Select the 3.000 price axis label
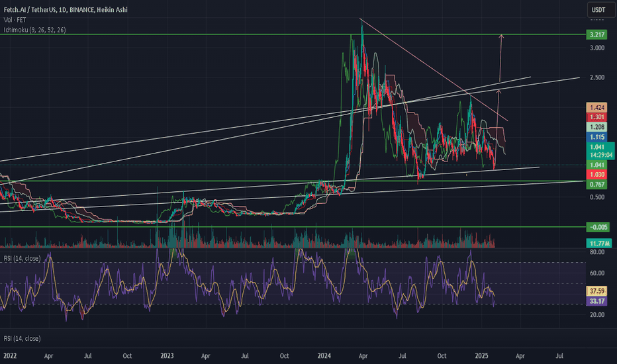617x364 pixels. click(597, 48)
